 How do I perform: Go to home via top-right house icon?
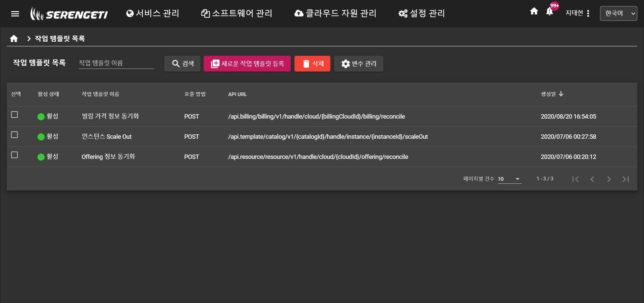pos(534,11)
